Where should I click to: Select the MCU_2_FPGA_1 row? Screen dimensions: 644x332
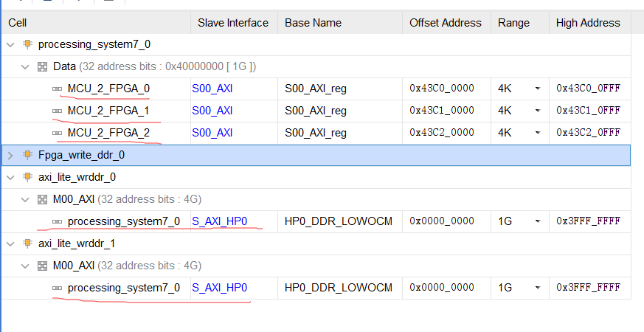[316, 111]
